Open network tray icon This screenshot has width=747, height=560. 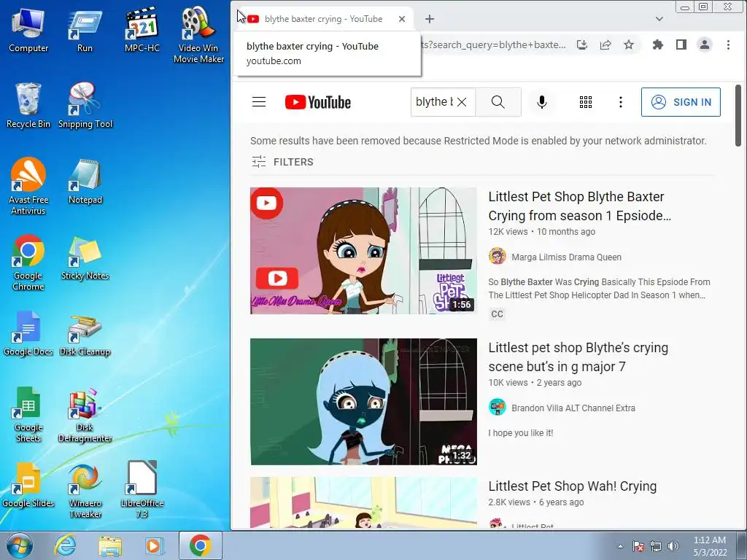coord(656,546)
